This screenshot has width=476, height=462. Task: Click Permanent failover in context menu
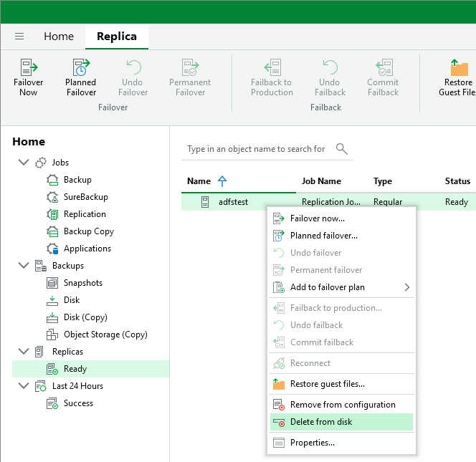[x=341, y=270]
